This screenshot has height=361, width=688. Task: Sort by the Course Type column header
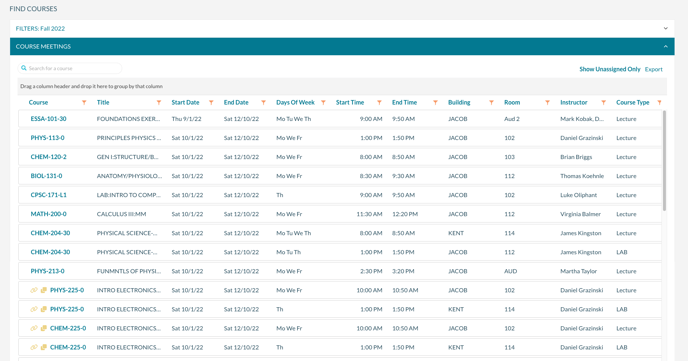point(632,103)
